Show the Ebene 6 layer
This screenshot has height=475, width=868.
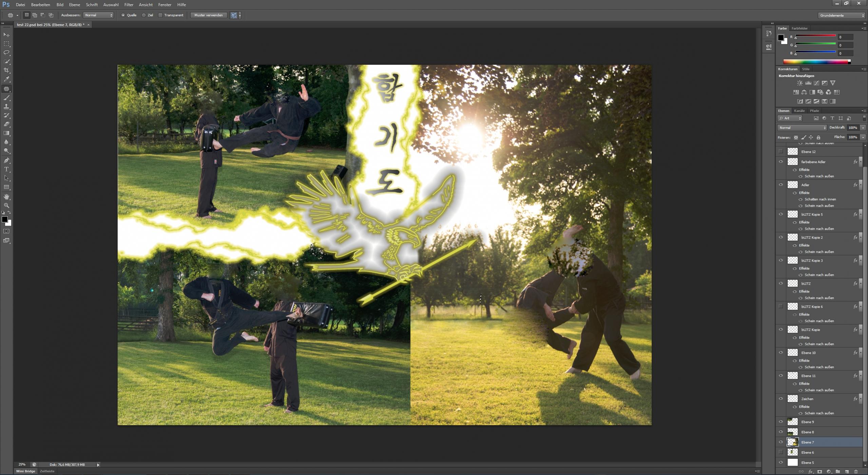pos(781,452)
